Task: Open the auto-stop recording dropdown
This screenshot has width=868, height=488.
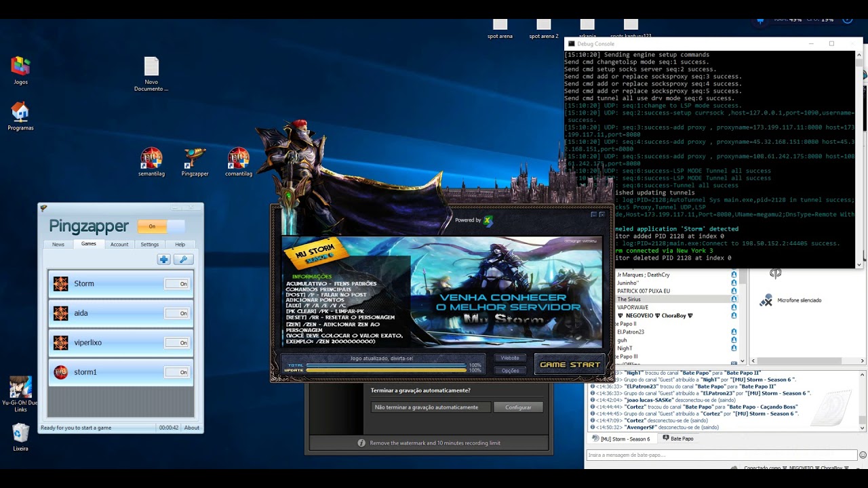Action: click(430, 407)
